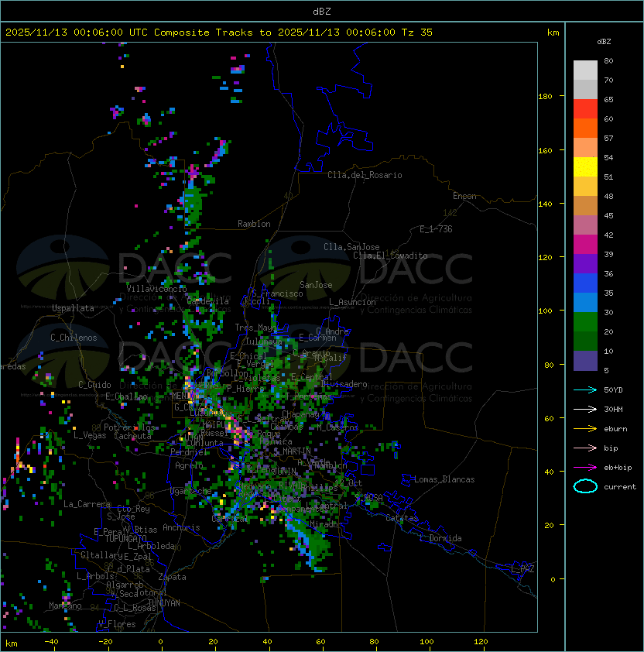Click the 'L_PAZ' map label

tap(522, 569)
